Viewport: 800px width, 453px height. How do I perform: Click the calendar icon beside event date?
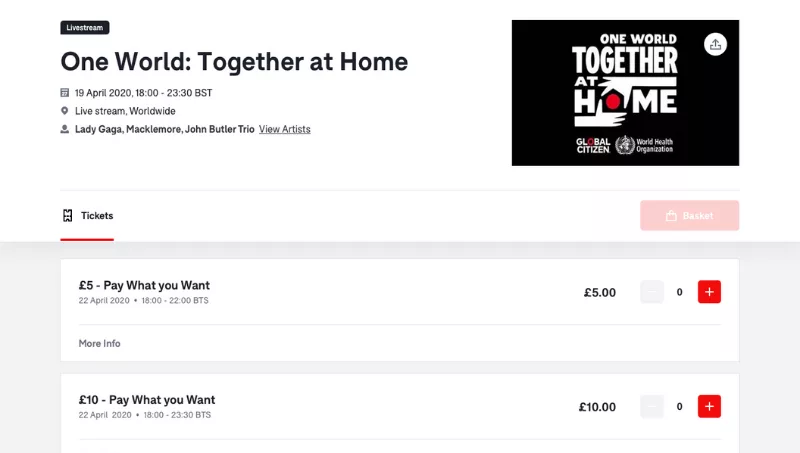(65, 93)
